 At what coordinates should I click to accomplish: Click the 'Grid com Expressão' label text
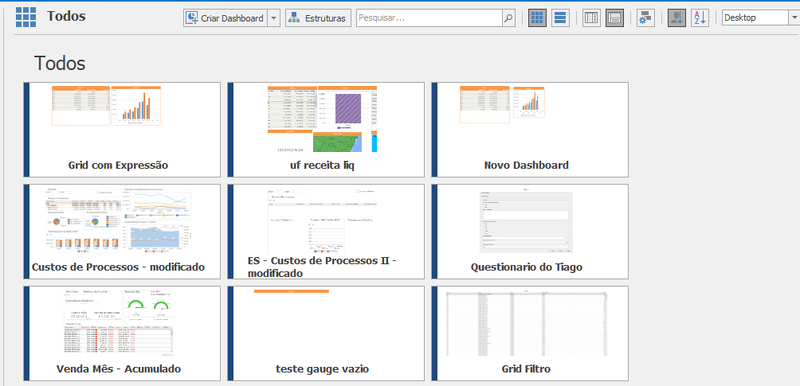tap(118, 166)
